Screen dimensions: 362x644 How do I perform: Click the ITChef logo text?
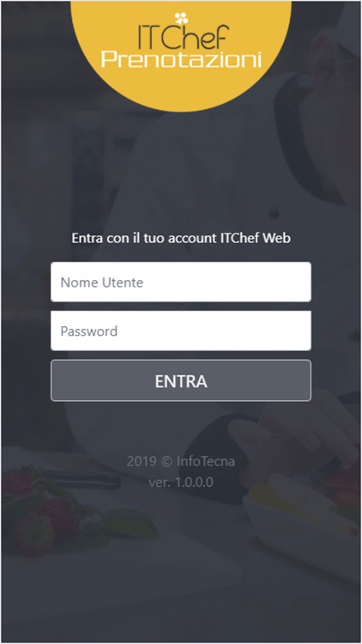(x=182, y=37)
